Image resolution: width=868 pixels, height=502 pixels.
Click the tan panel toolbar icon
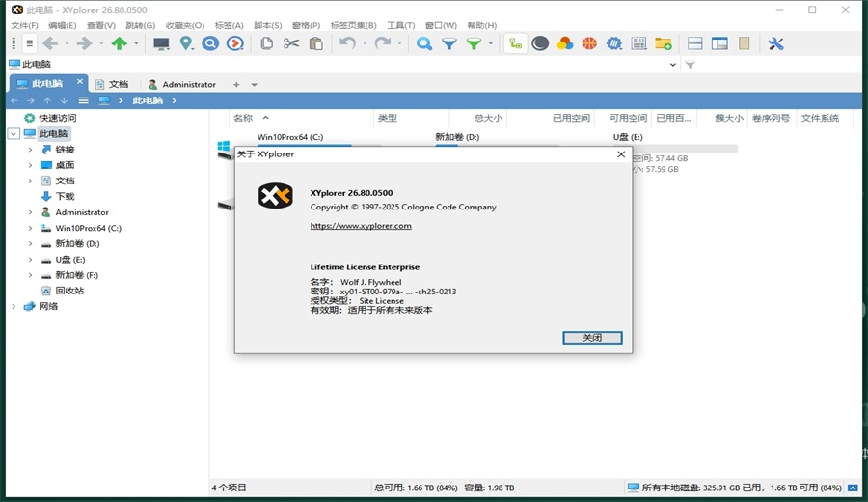click(744, 43)
